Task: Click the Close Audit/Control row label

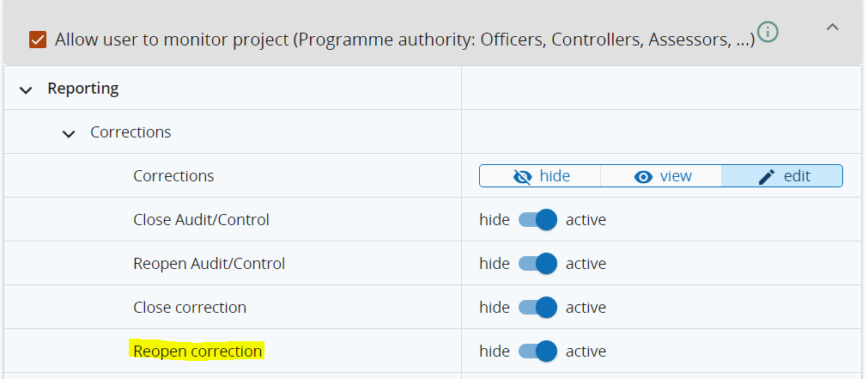Action: click(201, 220)
